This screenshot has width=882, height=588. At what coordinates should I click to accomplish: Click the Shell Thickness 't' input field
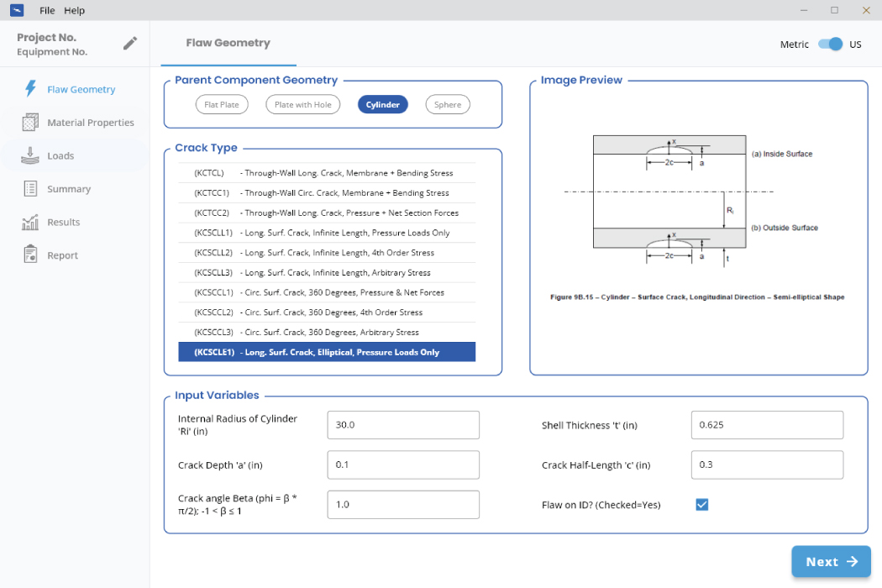(767, 425)
